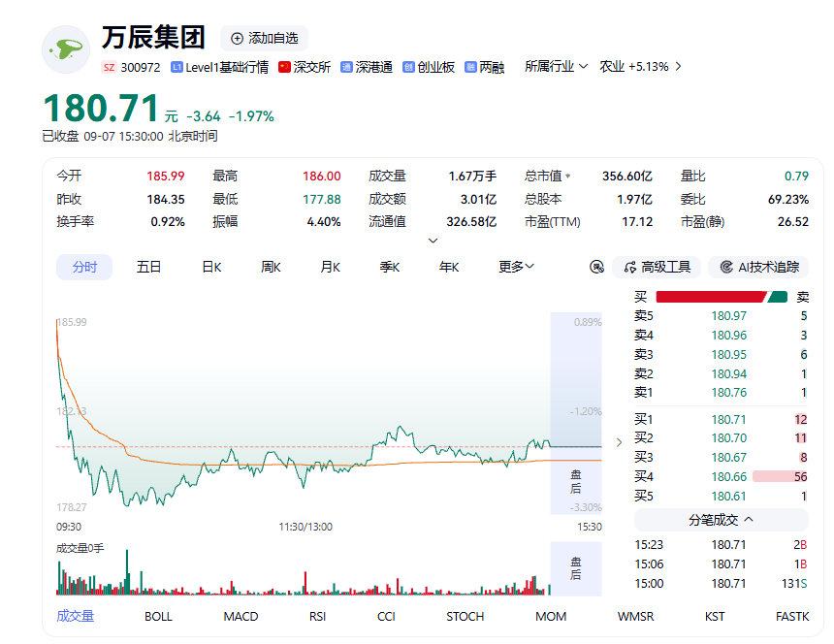The image size is (834, 644).
Task: Open the 更多 chart period dropdown
Action: coord(516,267)
